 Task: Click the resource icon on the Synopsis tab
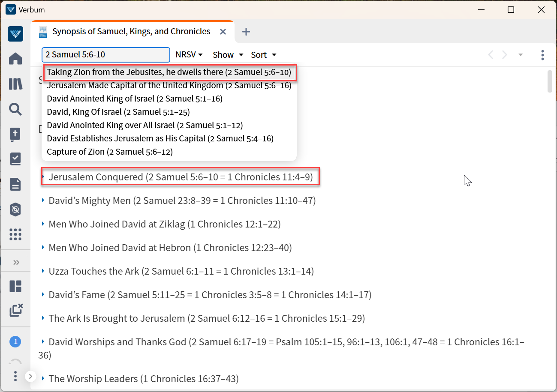pyautogui.click(x=43, y=32)
